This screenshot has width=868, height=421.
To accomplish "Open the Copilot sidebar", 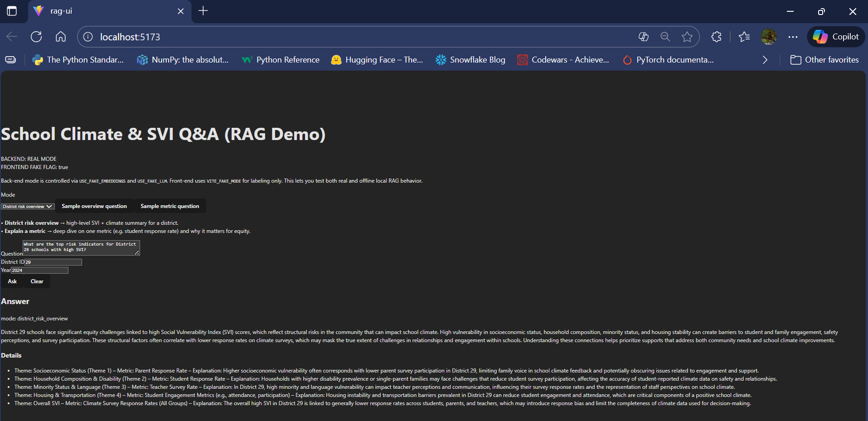I will point(836,37).
